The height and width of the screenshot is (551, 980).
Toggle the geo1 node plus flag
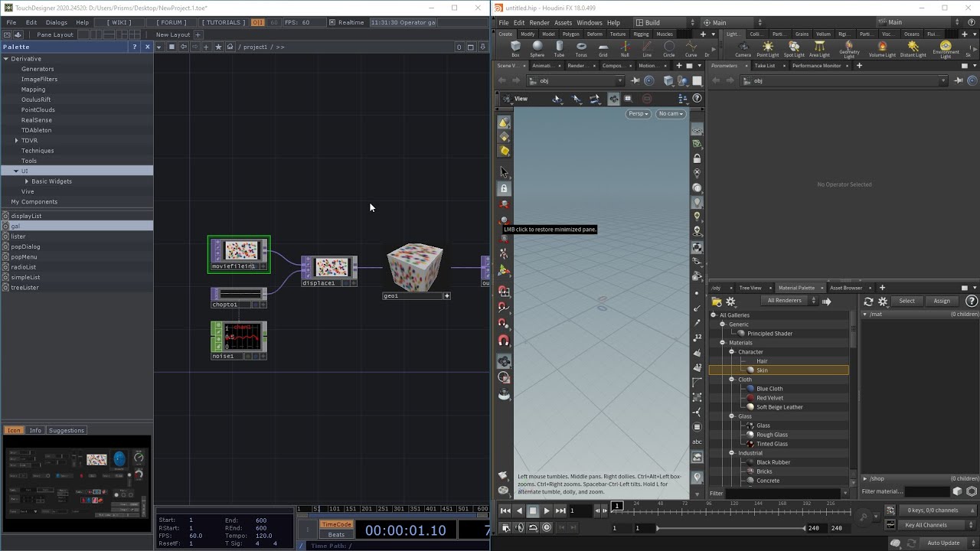click(x=446, y=295)
